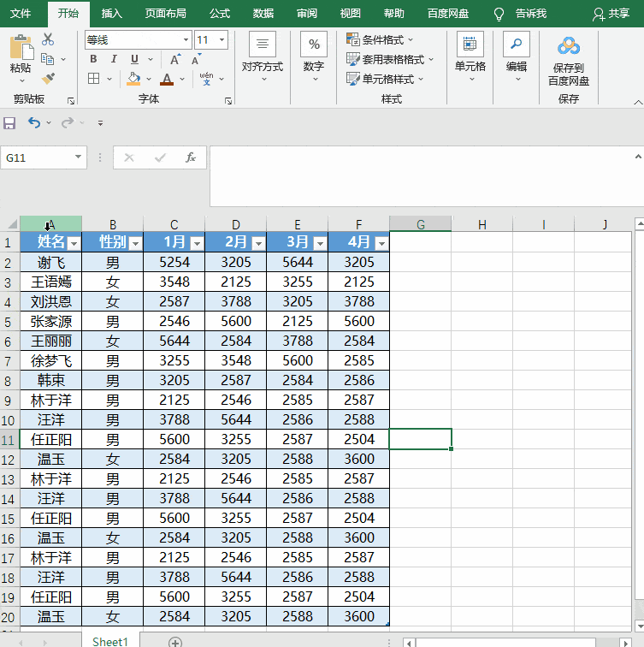Image resolution: width=644 pixels, height=647 pixels.
Task: Click the Insert Function fx icon
Action: (x=191, y=157)
